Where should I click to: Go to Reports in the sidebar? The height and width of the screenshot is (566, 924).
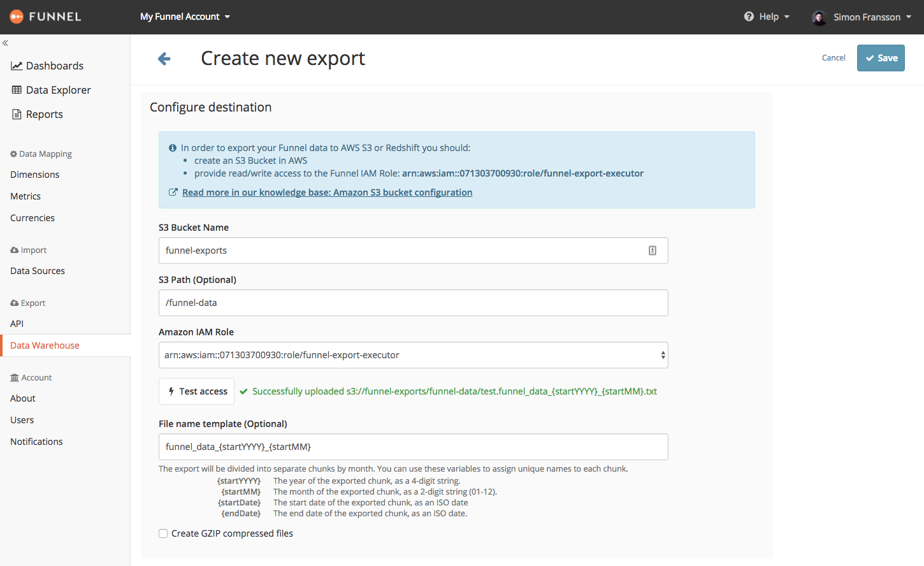pyautogui.click(x=44, y=114)
